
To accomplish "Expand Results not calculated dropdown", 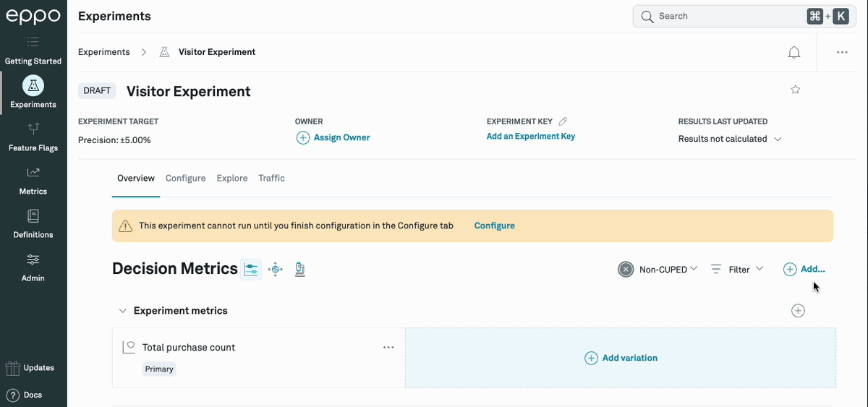I will [778, 139].
